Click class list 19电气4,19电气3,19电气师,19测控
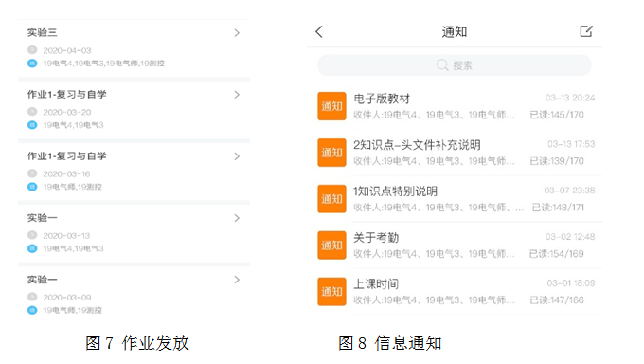The image size is (644, 364). (x=103, y=64)
